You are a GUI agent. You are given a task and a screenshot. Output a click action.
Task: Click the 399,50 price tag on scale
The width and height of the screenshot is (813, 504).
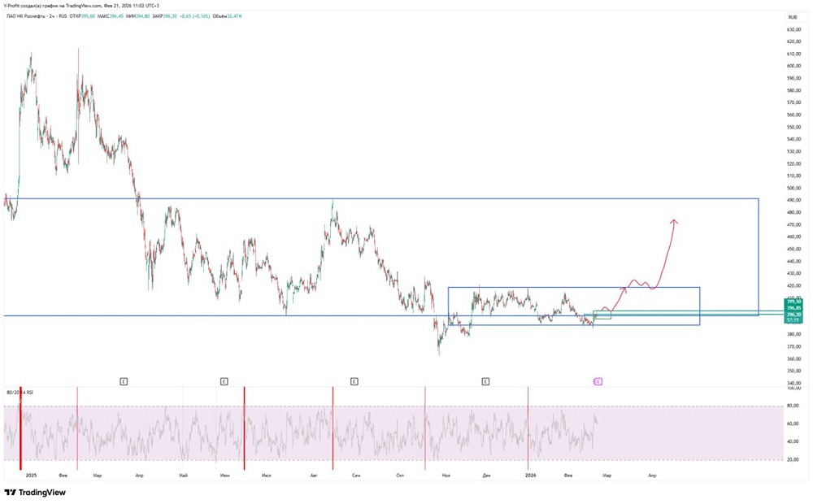click(x=793, y=302)
